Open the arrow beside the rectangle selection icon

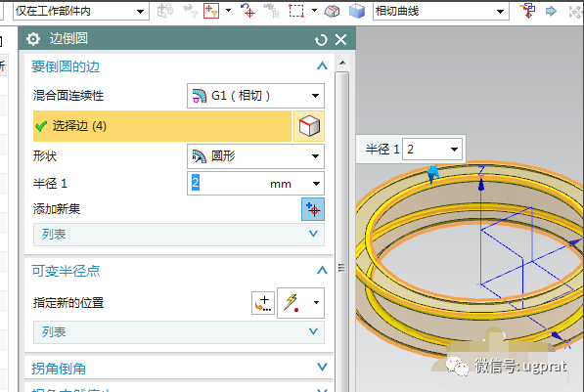(x=314, y=11)
